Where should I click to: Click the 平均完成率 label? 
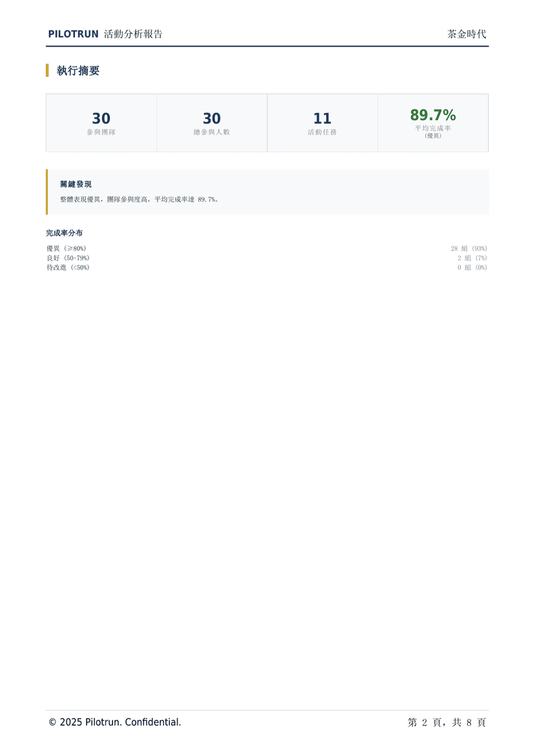tap(433, 128)
